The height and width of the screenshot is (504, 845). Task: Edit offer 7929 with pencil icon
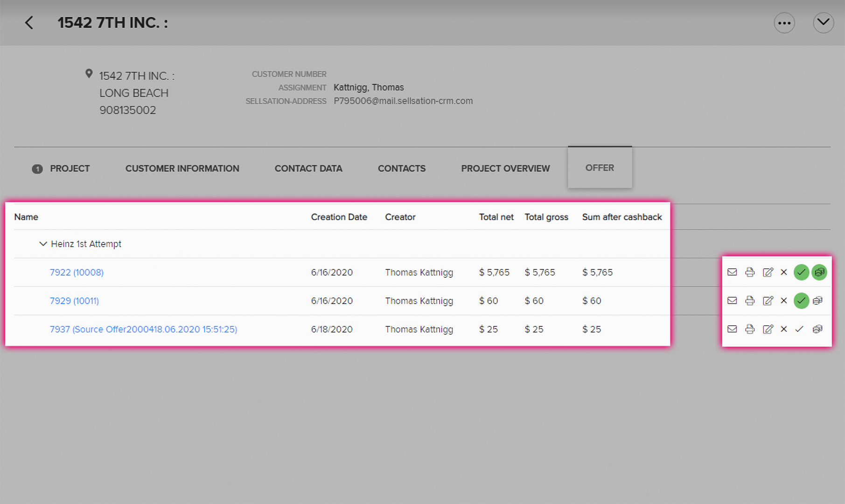[768, 301]
